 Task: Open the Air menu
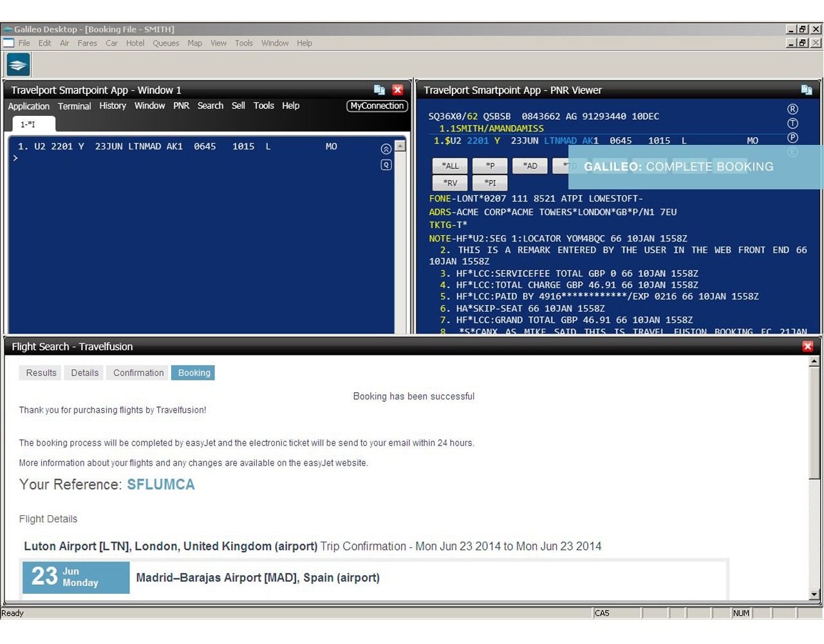click(x=64, y=43)
